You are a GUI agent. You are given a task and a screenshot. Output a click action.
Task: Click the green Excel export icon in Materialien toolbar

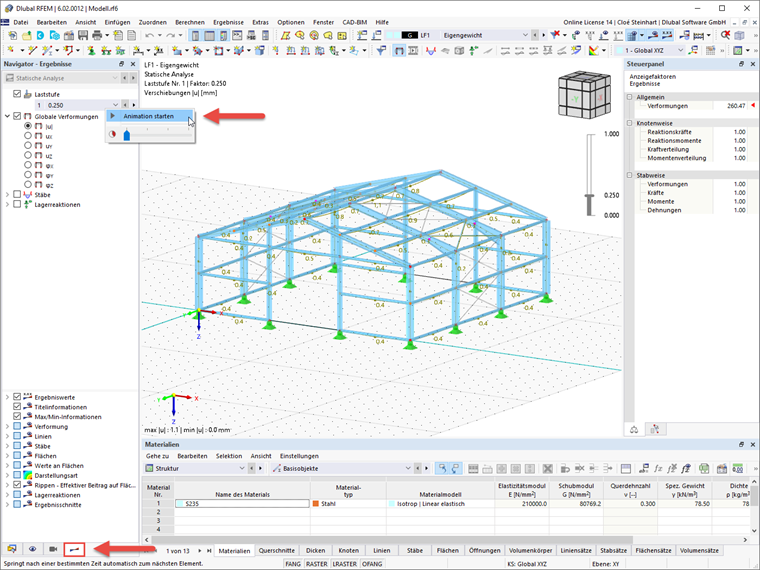[704, 469]
